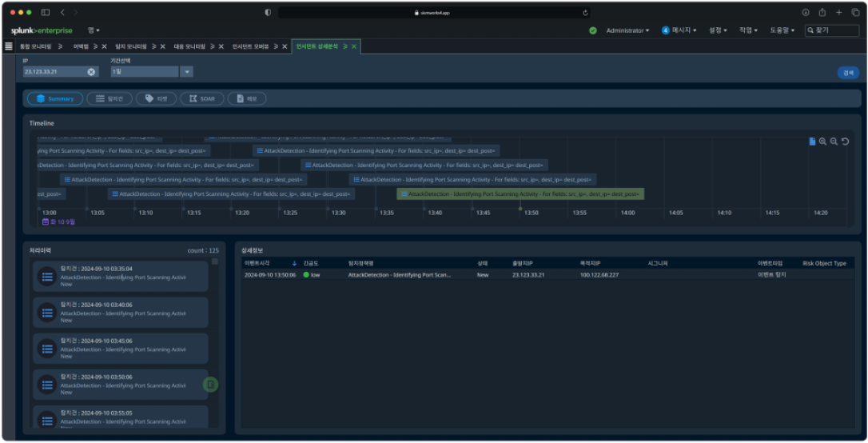Select the 메모 pill tab
The image size is (868, 443).
coord(247,98)
